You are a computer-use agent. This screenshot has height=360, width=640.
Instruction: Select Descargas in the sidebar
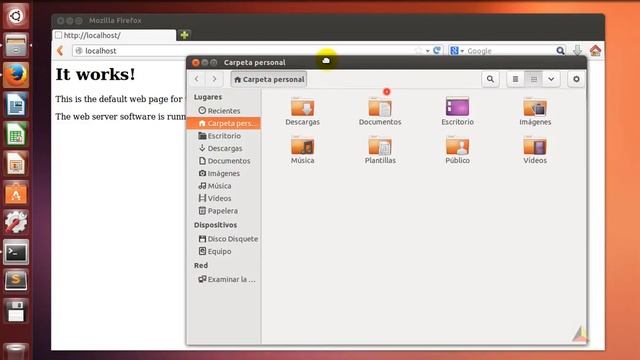(x=224, y=149)
